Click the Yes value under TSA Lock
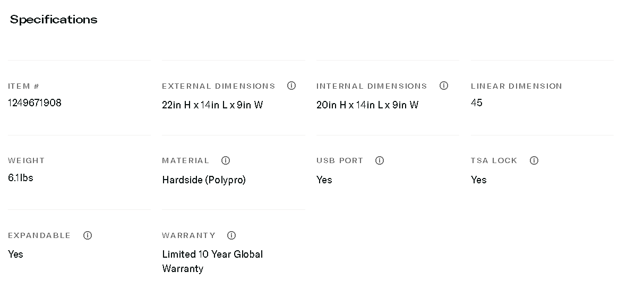The image size is (644, 297). [478, 180]
